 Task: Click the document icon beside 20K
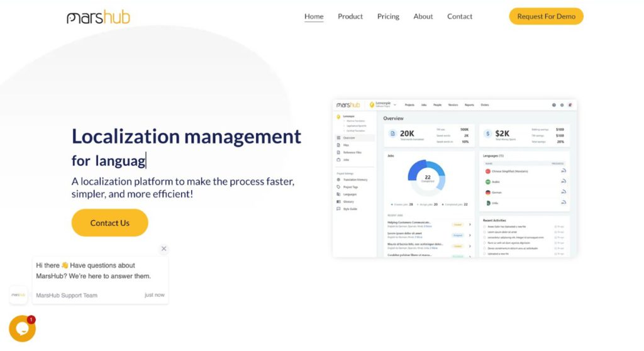pos(392,133)
